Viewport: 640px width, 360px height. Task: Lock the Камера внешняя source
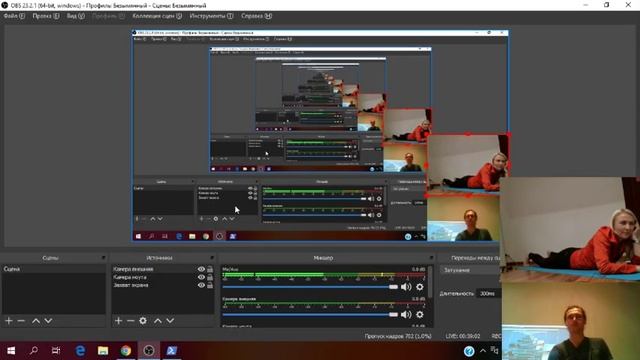[x=210, y=269]
